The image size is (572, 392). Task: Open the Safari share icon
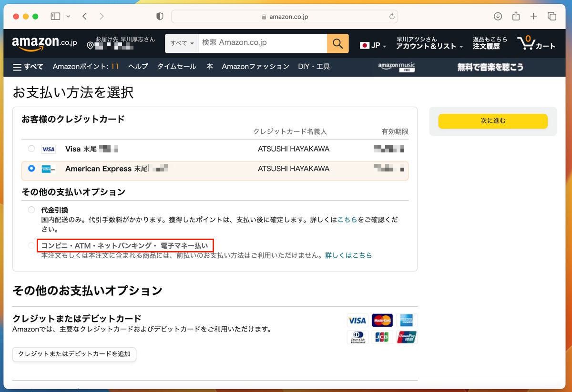pyautogui.click(x=516, y=16)
